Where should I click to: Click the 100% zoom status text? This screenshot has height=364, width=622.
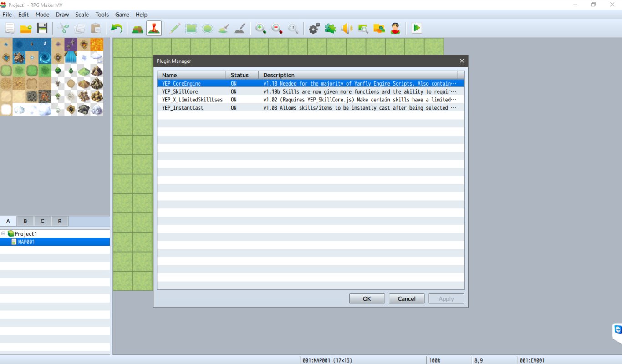tap(434, 360)
